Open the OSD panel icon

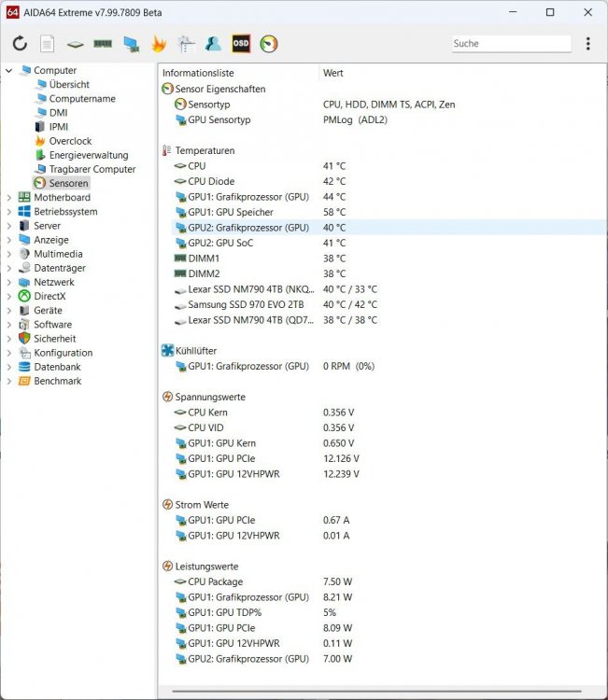pyautogui.click(x=241, y=43)
